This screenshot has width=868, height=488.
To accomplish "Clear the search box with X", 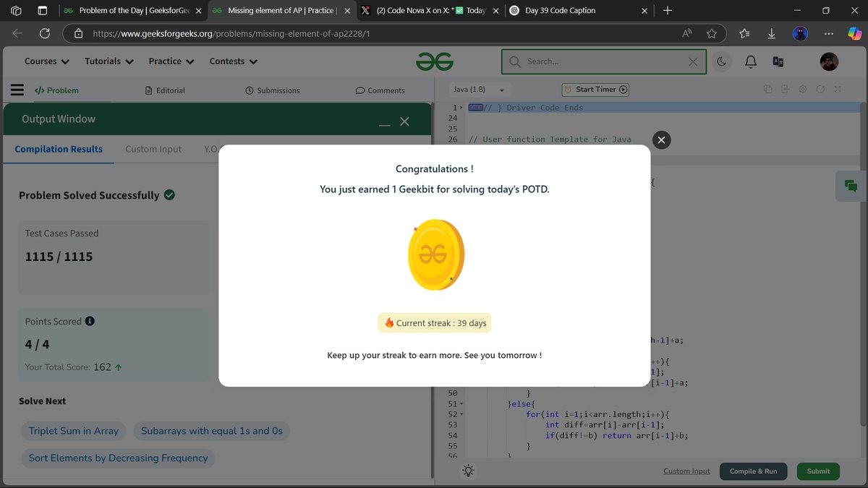I will (x=693, y=62).
